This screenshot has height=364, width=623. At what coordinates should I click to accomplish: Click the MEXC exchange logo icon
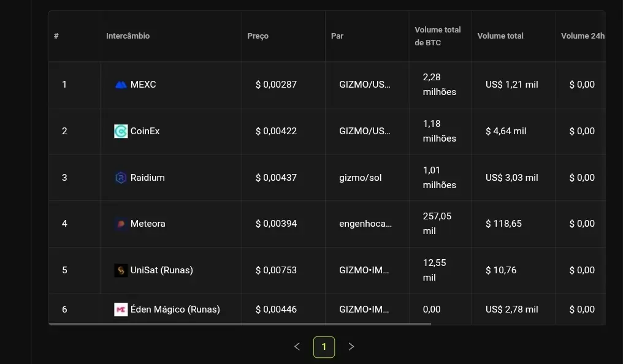[121, 85]
